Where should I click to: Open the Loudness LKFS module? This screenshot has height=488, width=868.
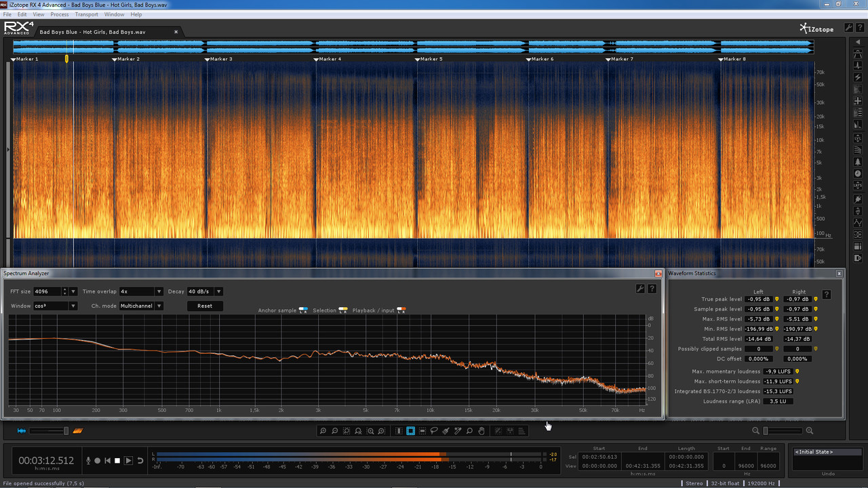(x=858, y=184)
